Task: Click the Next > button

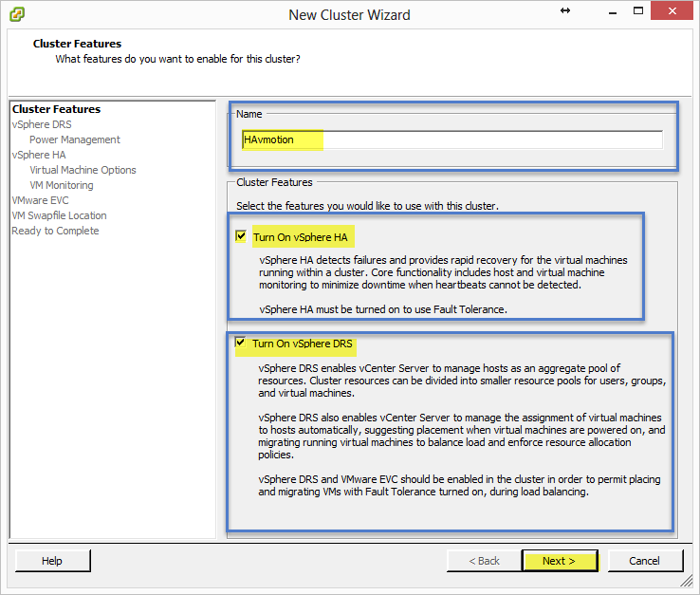Action: 560,561
